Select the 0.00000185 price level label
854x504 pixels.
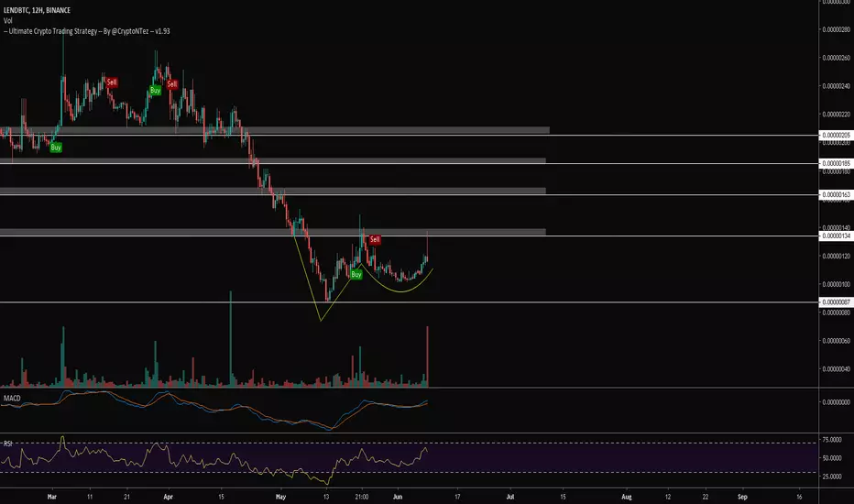[836, 163]
